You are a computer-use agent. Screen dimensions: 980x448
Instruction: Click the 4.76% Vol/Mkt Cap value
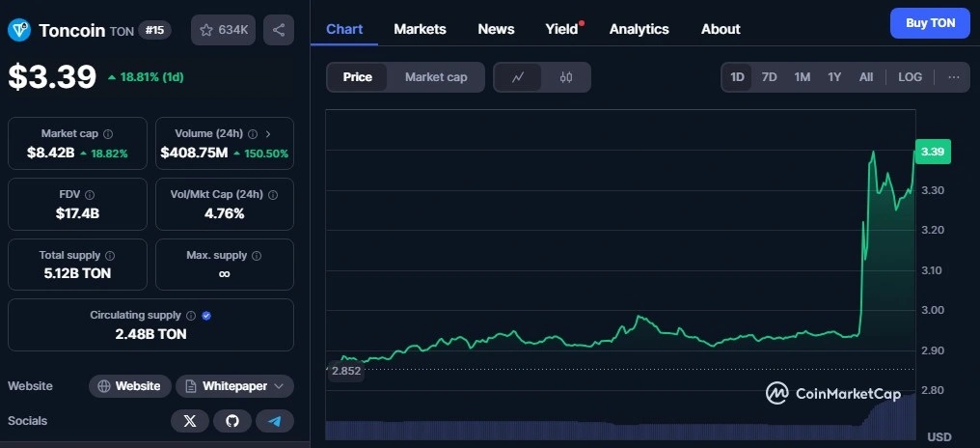click(225, 213)
